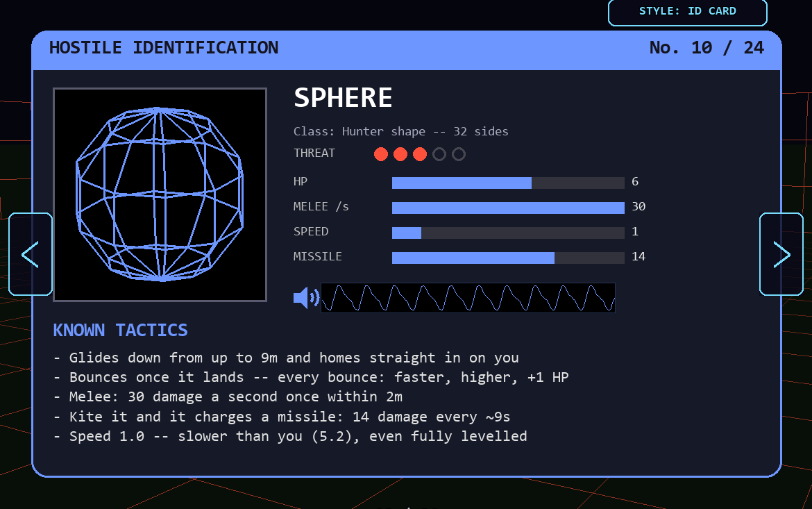Click tactic 'Kite it and it charges a missile'
812x509 pixels.
282,417
